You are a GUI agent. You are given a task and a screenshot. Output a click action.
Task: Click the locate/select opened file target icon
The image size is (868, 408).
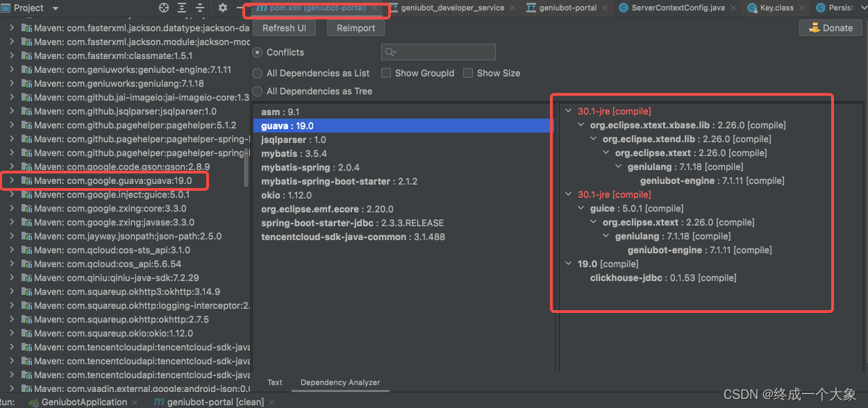tap(164, 8)
